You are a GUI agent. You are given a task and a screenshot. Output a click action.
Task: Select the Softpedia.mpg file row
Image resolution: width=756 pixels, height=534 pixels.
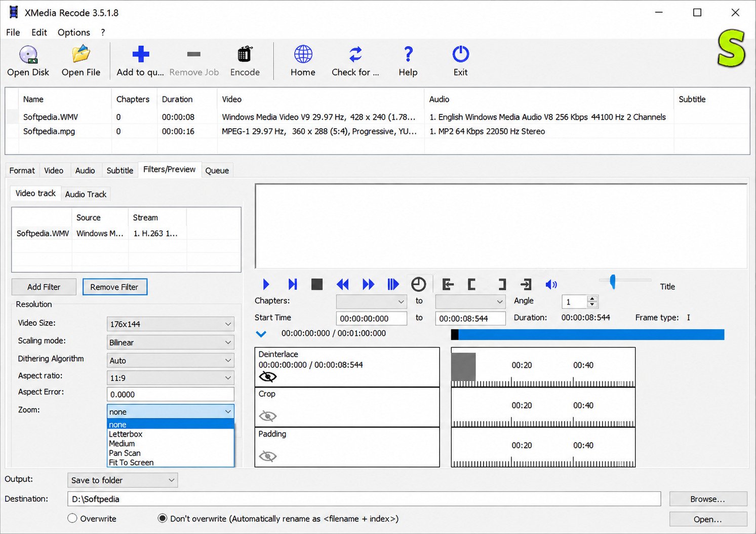tap(377, 131)
